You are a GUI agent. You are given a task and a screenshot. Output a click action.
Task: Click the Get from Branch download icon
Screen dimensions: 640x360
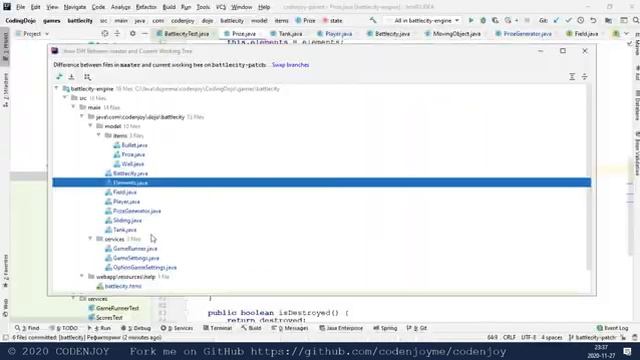(x=71, y=77)
